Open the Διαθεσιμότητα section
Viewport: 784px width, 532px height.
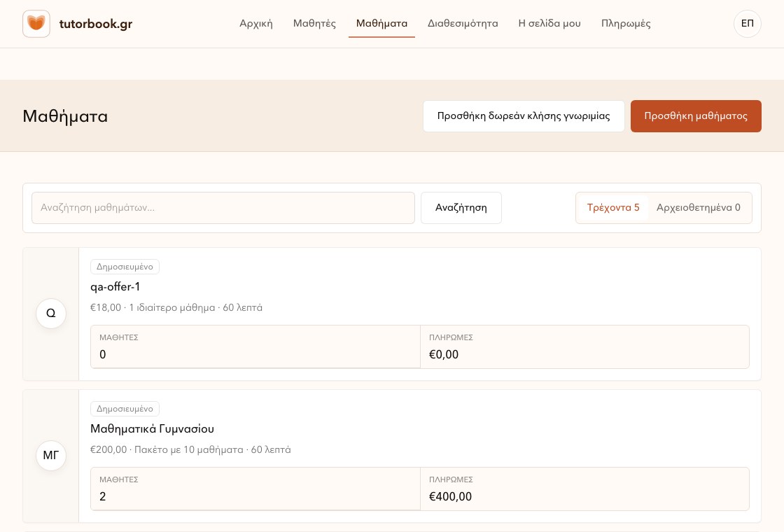(463, 24)
